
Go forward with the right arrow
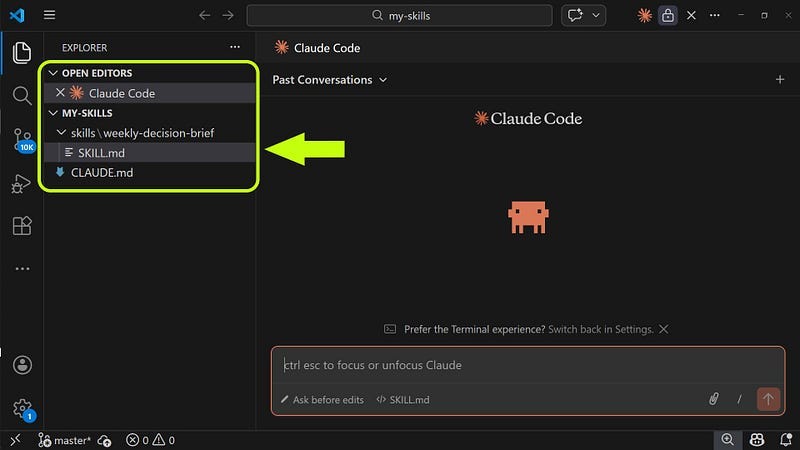point(228,15)
